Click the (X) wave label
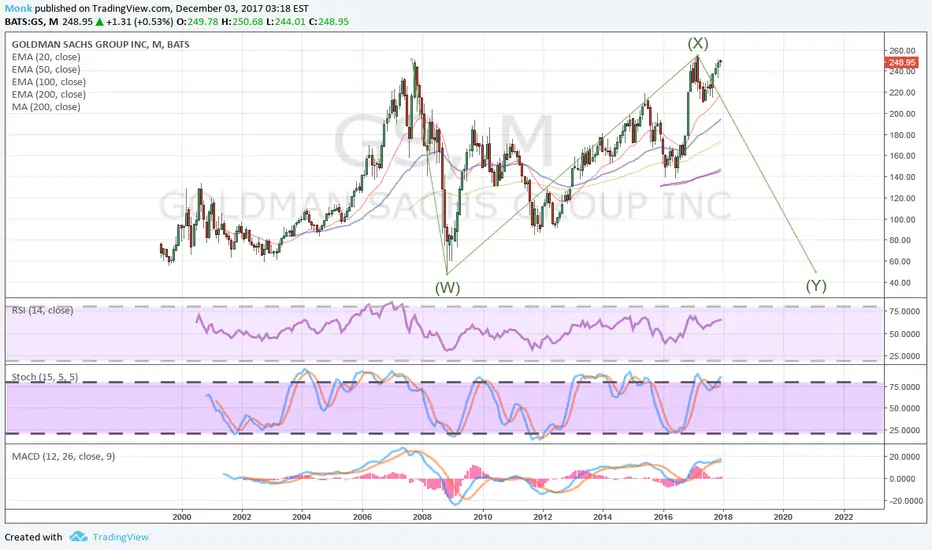The image size is (932, 550). tap(698, 43)
